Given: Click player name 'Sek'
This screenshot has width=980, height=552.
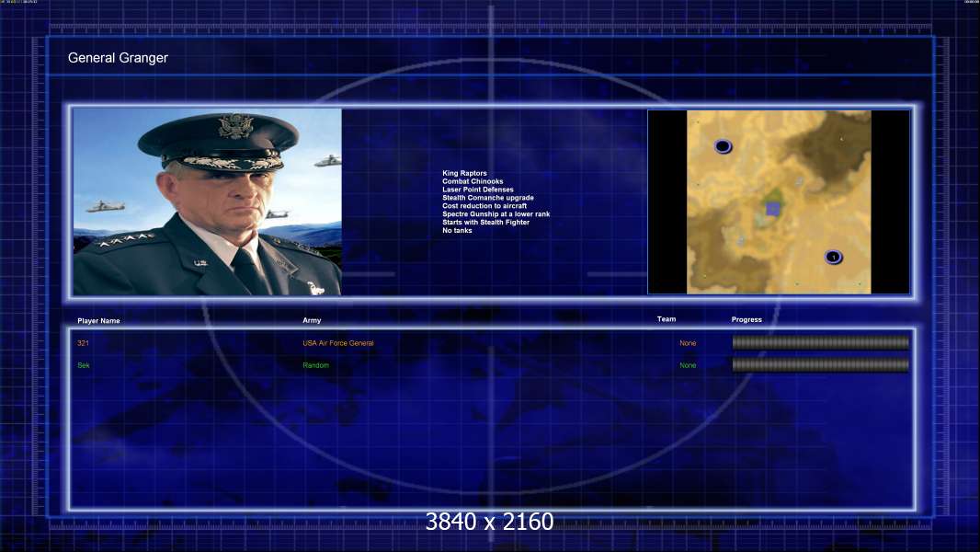Looking at the screenshot, I should (x=84, y=365).
